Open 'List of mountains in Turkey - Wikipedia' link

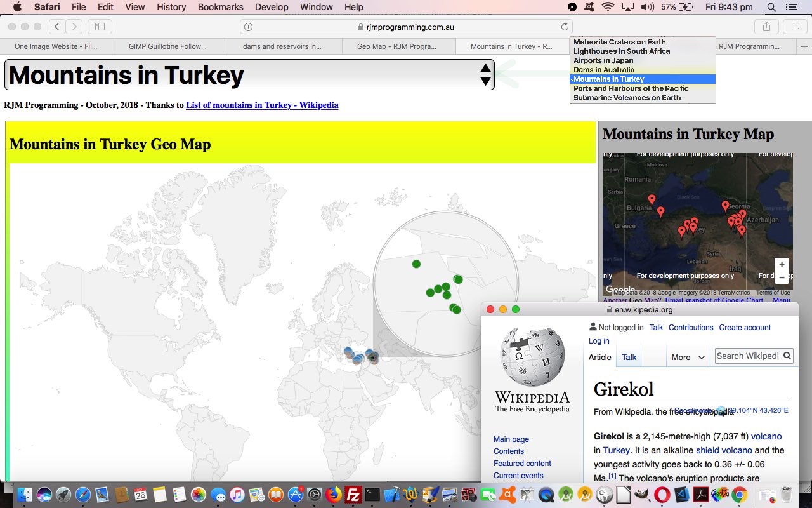click(x=262, y=105)
